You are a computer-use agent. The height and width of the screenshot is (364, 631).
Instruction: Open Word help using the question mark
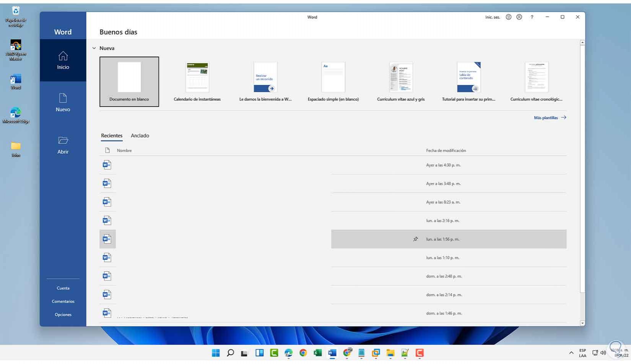coord(532,17)
